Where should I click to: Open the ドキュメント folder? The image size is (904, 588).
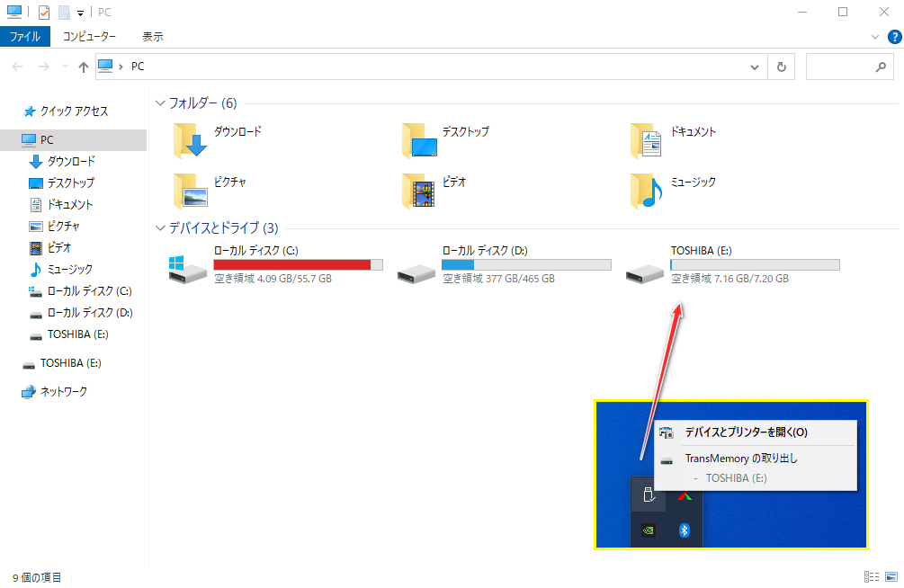[x=676, y=131]
